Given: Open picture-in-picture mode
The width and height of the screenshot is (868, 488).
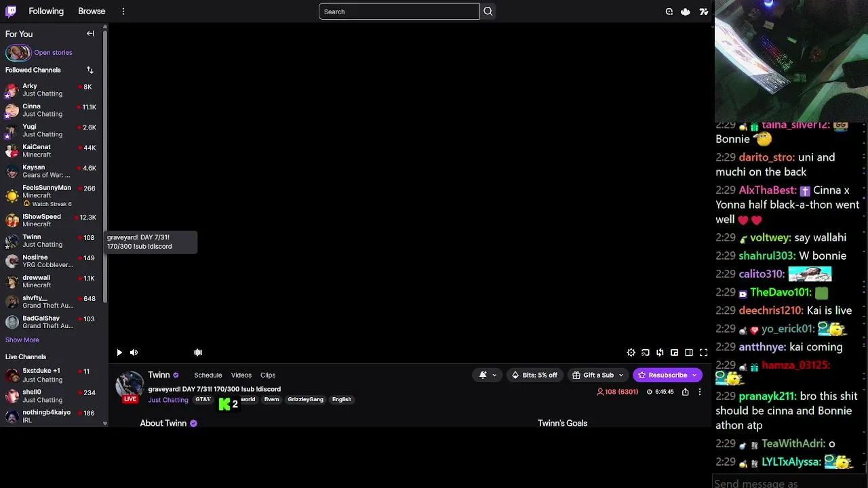Looking at the screenshot, I should tap(674, 352).
